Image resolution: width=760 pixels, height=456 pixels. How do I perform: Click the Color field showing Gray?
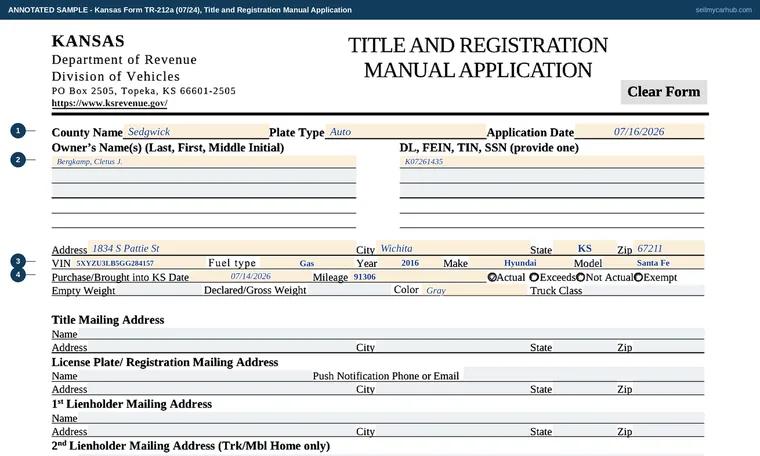click(474, 290)
